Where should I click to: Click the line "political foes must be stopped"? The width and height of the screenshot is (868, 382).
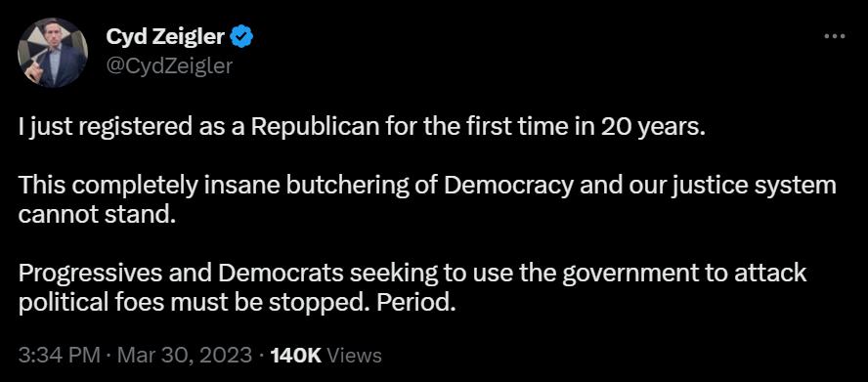237,302
